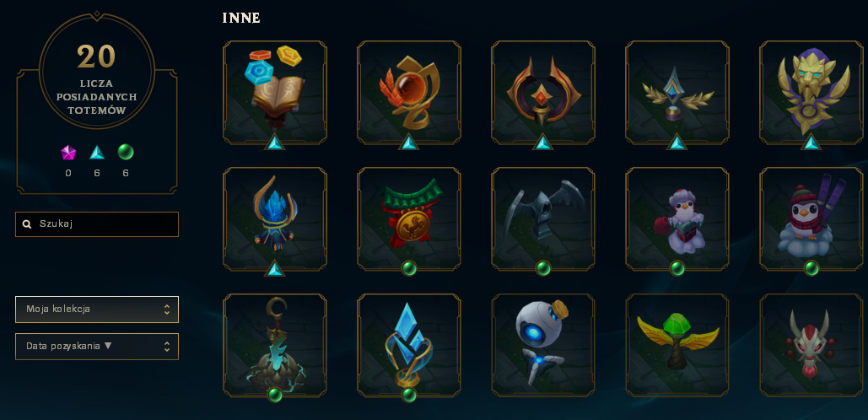The width and height of the screenshot is (868, 420).
Task: Choose the penguin holding red mitten ward
Action: click(x=677, y=219)
